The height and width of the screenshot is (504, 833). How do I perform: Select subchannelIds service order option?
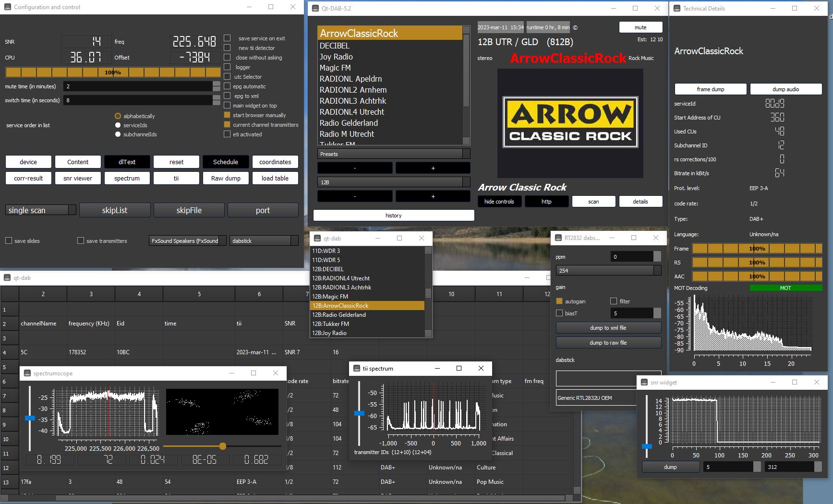pos(118,134)
